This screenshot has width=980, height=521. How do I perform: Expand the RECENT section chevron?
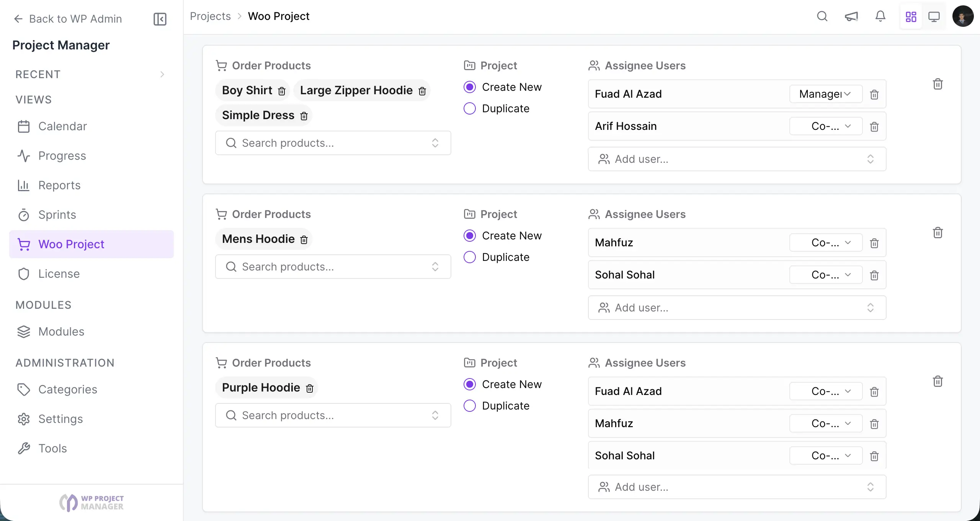(x=162, y=74)
